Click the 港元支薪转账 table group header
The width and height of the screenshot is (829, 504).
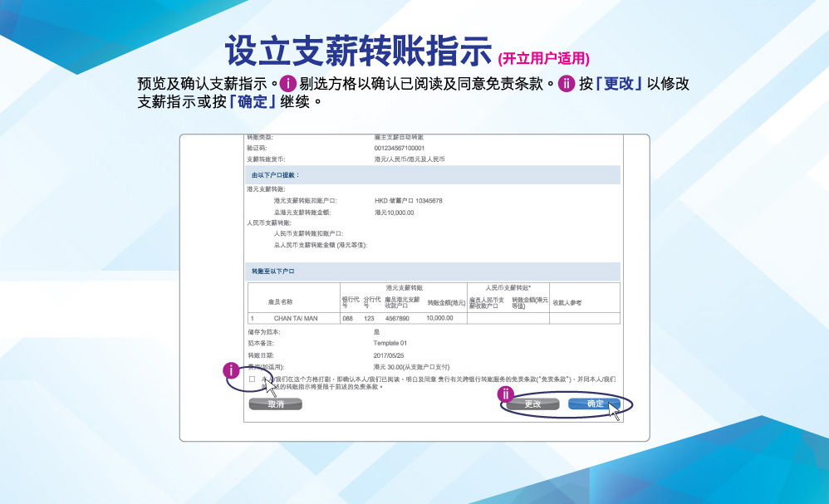coord(404,287)
